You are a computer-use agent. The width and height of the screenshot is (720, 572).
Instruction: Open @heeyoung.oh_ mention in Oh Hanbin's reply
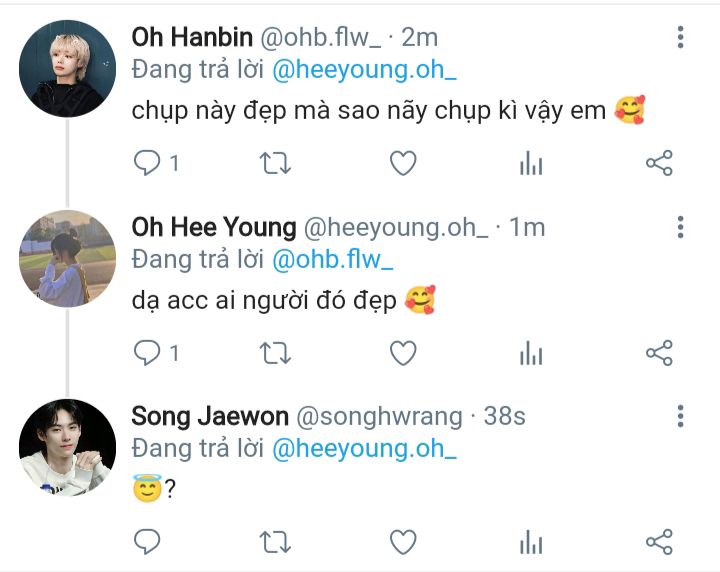click(365, 70)
